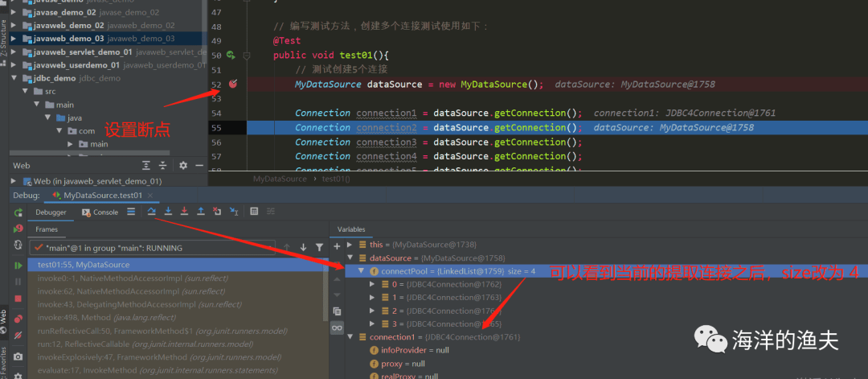This screenshot has height=379, width=868.
Task: Collapse the connectPool LinkedList node
Action: (x=361, y=271)
